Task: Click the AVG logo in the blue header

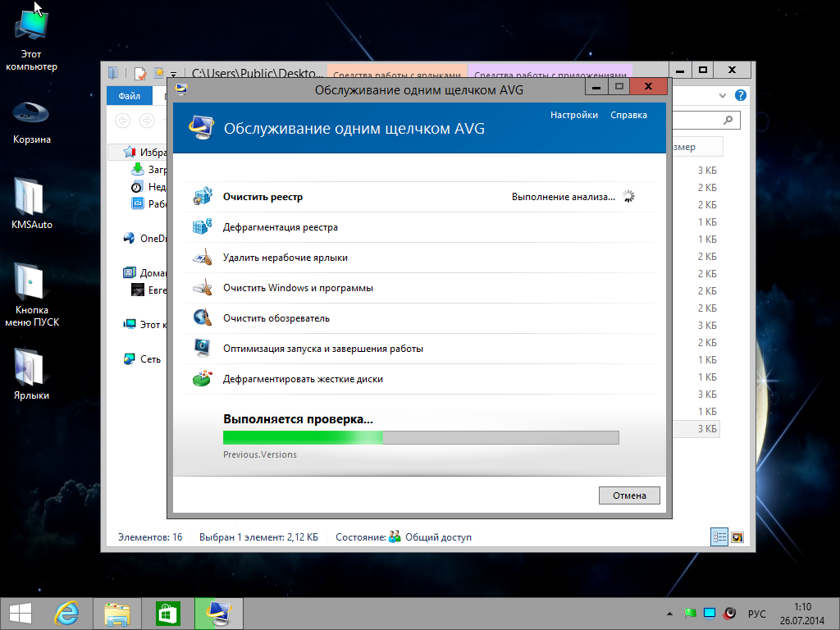Action: tap(201, 128)
